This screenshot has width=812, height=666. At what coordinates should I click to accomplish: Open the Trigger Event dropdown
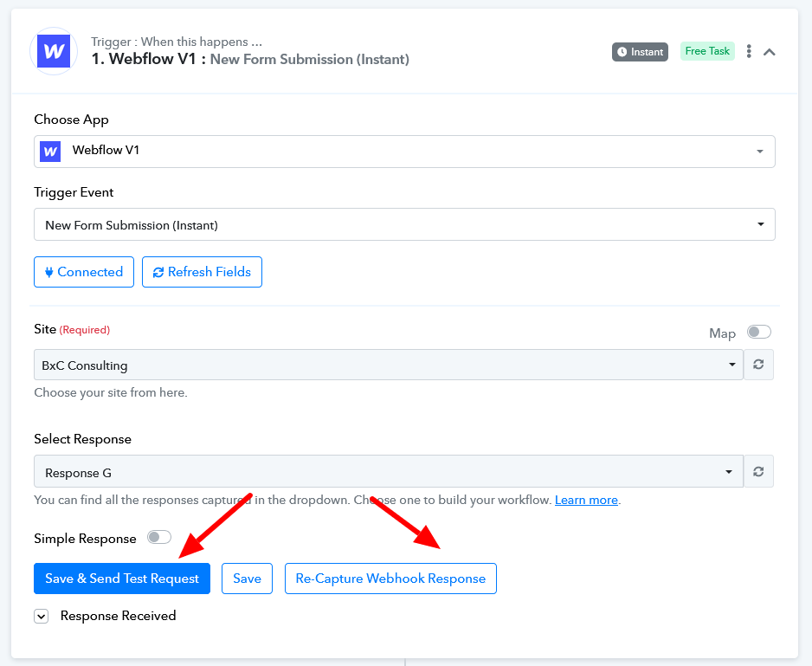click(404, 224)
